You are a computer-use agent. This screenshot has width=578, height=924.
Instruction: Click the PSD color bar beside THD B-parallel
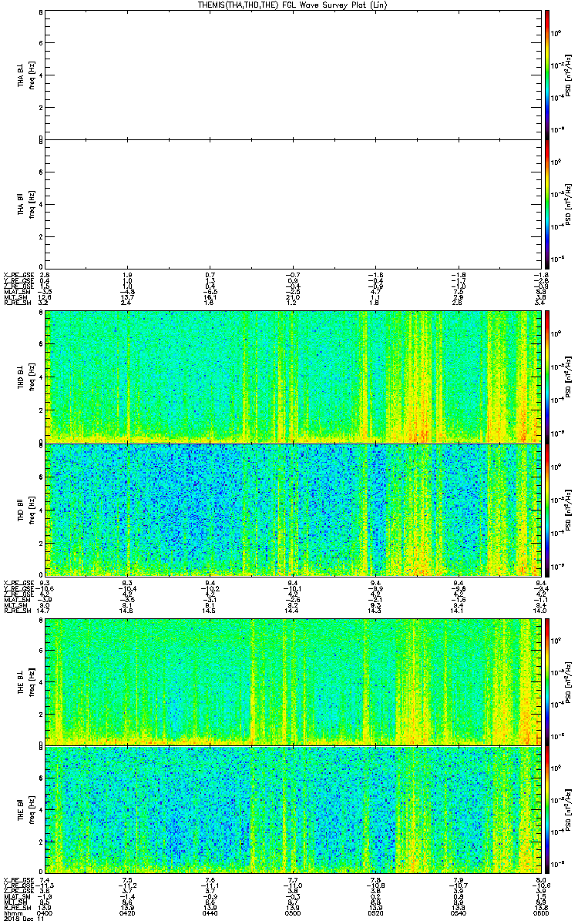tap(547, 509)
